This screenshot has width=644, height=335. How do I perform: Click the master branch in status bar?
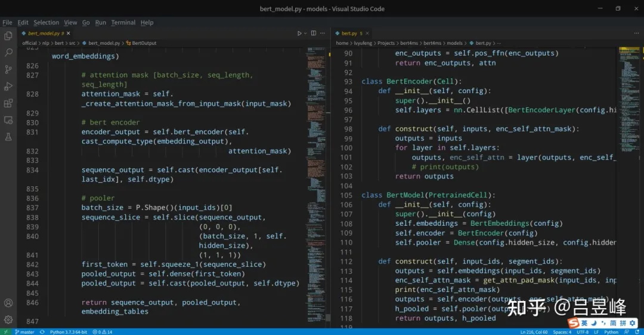coord(24,331)
